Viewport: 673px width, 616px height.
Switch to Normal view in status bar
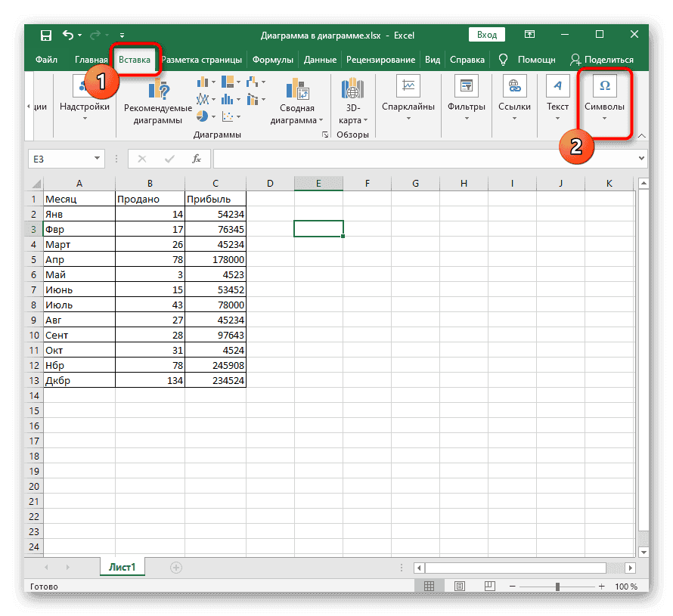[x=429, y=587]
